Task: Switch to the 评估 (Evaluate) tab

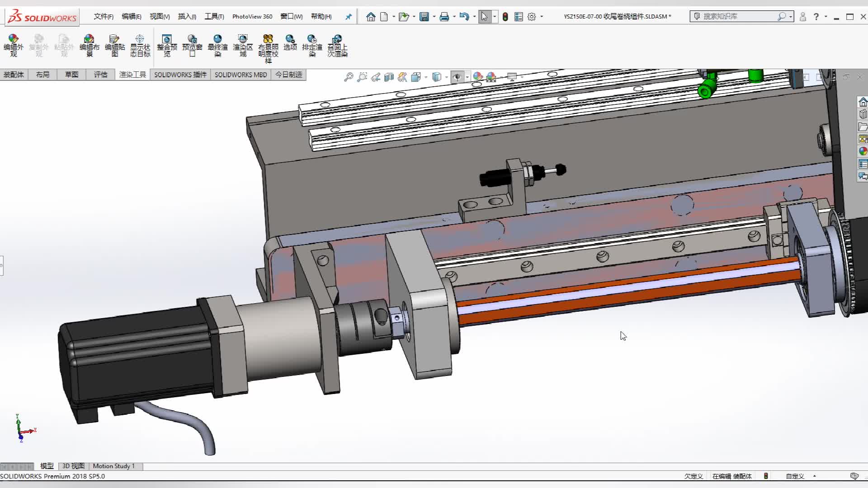Action: [100, 75]
